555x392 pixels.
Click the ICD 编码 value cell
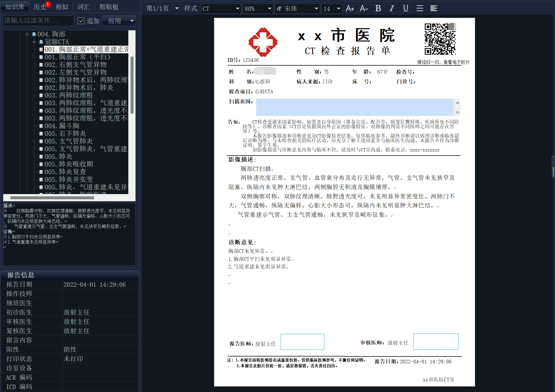pos(100,387)
